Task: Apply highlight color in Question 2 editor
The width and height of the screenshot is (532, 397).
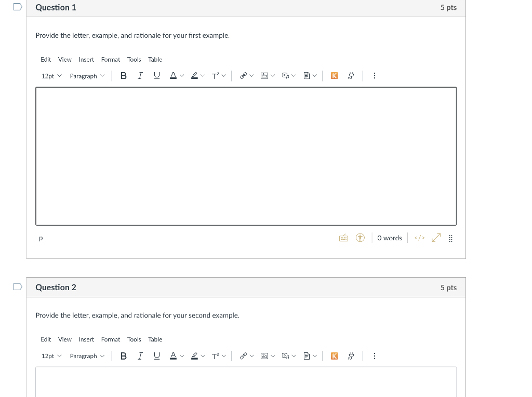Action: click(x=194, y=355)
